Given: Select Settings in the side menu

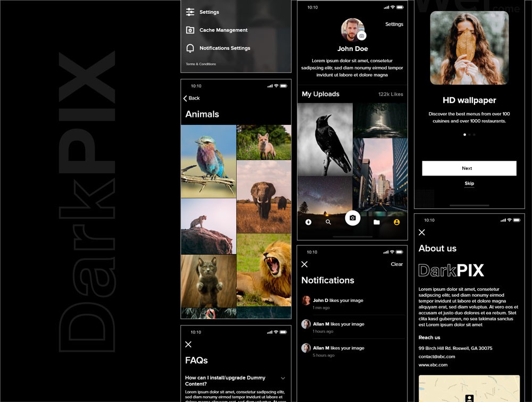Looking at the screenshot, I should [209, 12].
